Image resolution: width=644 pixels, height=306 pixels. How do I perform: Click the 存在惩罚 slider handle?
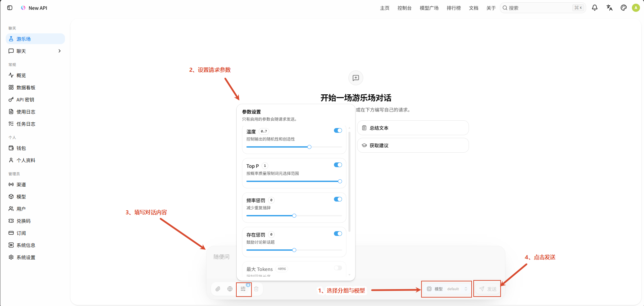(294, 250)
